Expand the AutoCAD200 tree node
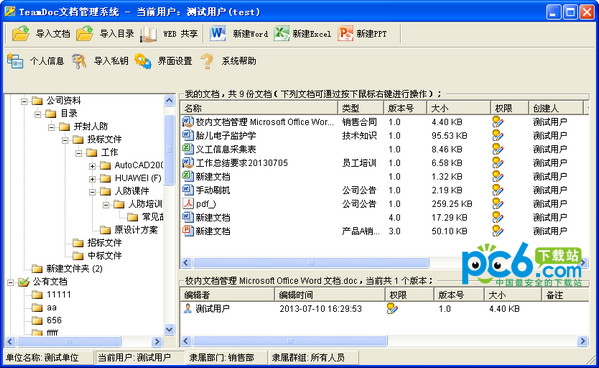Screen dimensions: 599x368 coord(92,166)
